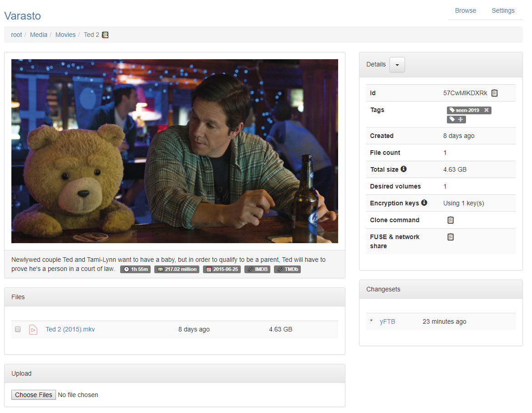Viewport: 532px width, 413px height.
Task: Open the Ted 2 movie still image
Action: point(174,151)
